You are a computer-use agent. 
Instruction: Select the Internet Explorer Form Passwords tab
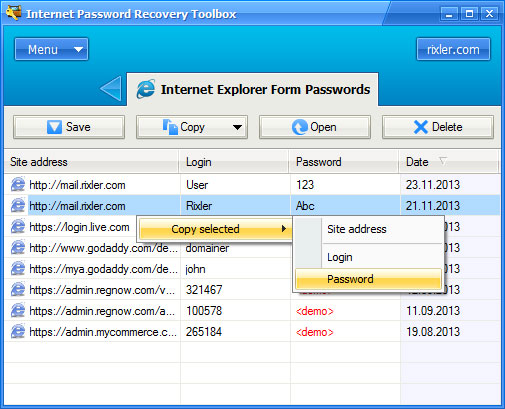tap(253, 89)
